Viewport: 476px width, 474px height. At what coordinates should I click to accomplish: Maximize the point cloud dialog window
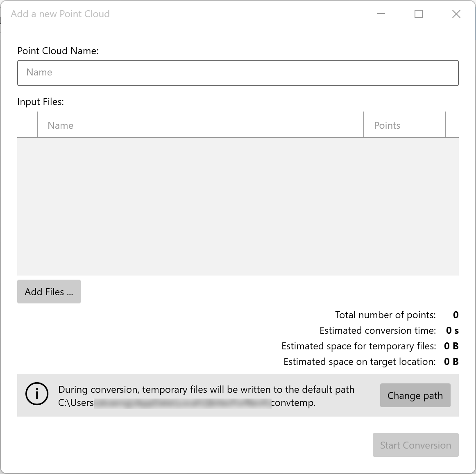point(418,14)
